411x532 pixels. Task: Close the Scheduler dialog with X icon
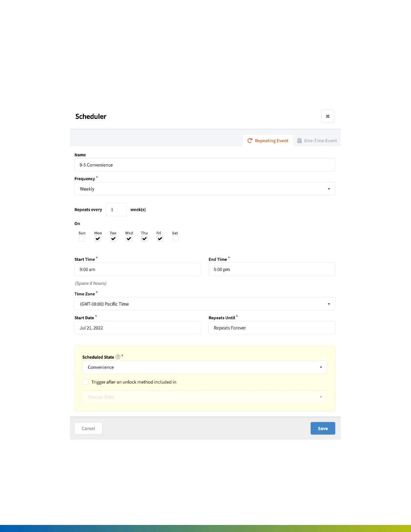327,116
